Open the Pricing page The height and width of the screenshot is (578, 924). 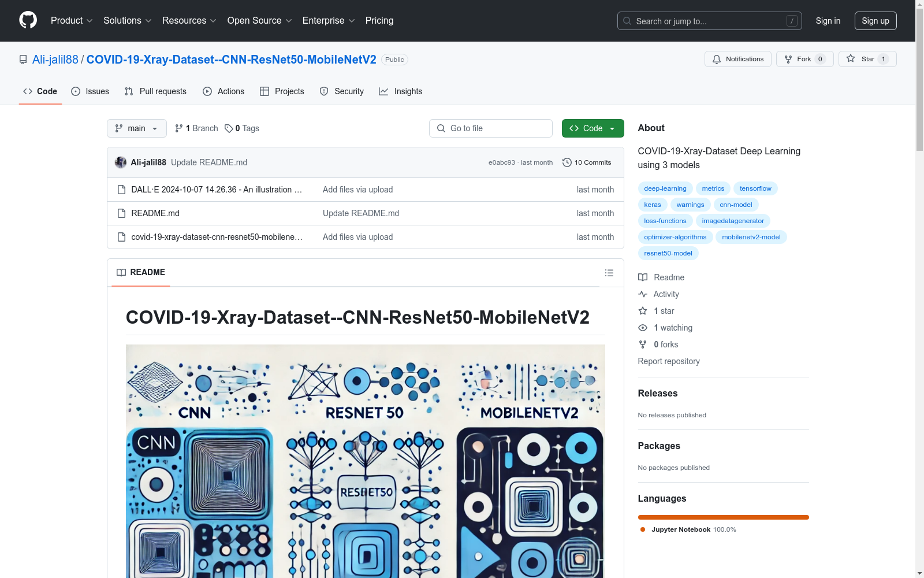point(379,20)
